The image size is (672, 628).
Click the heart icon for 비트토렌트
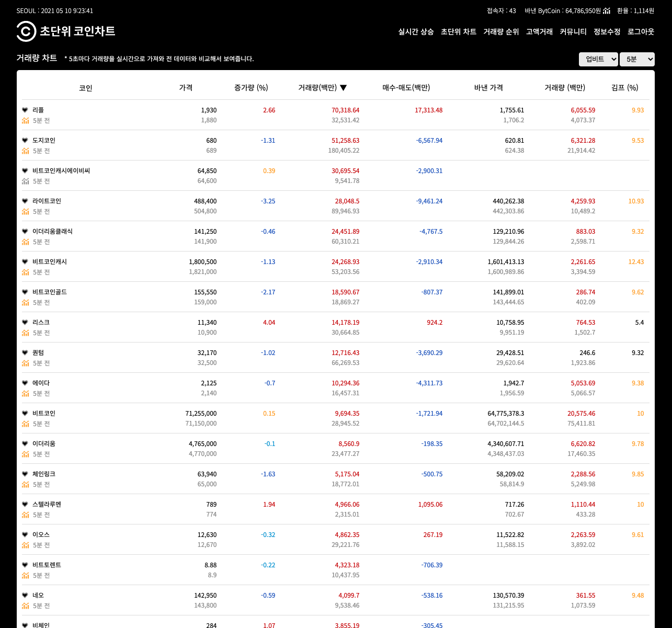point(25,565)
